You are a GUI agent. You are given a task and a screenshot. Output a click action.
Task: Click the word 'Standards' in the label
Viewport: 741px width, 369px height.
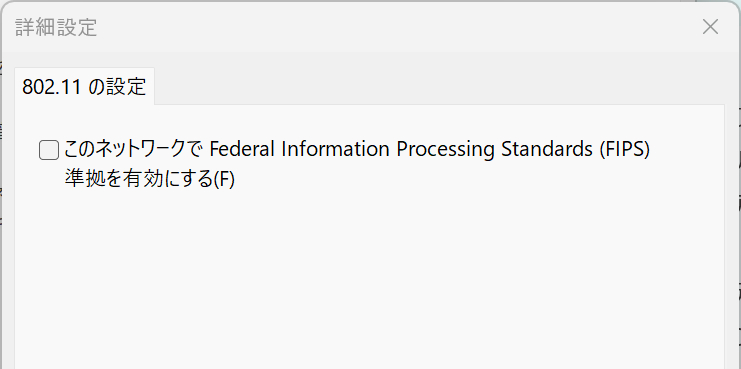click(546, 149)
